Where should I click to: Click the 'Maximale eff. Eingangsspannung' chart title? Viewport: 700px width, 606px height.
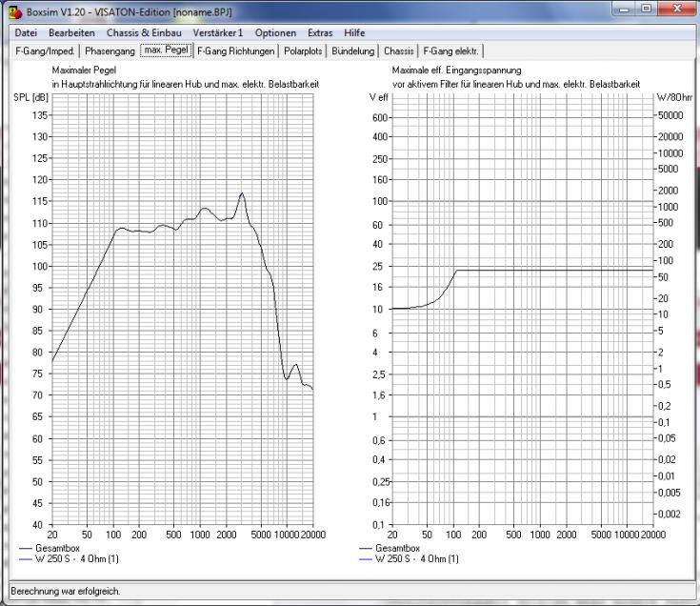point(457,71)
